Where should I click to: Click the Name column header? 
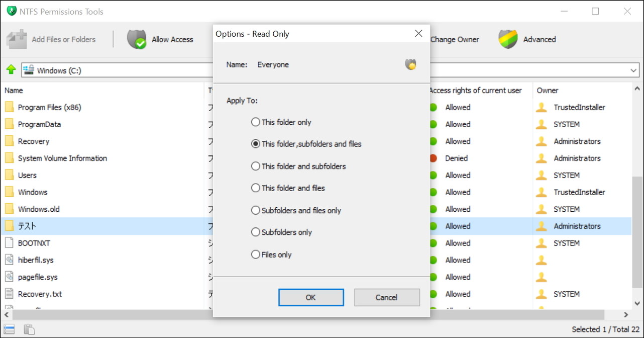(x=14, y=91)
